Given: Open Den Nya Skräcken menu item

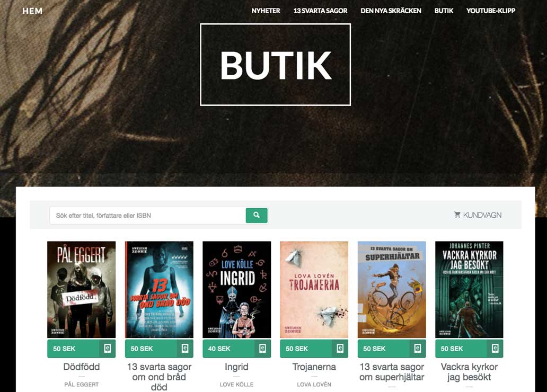Looking at the screenshot, I should point(391,11).
